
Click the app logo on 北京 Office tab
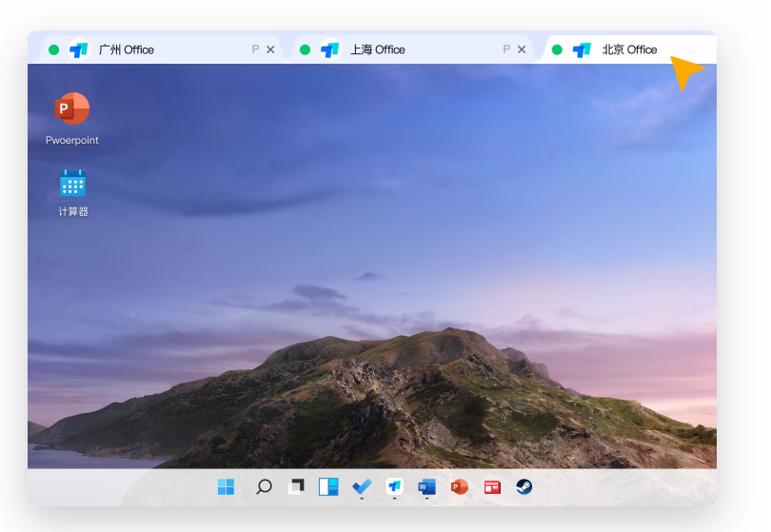pyautogui.click(x=582, y=49)
